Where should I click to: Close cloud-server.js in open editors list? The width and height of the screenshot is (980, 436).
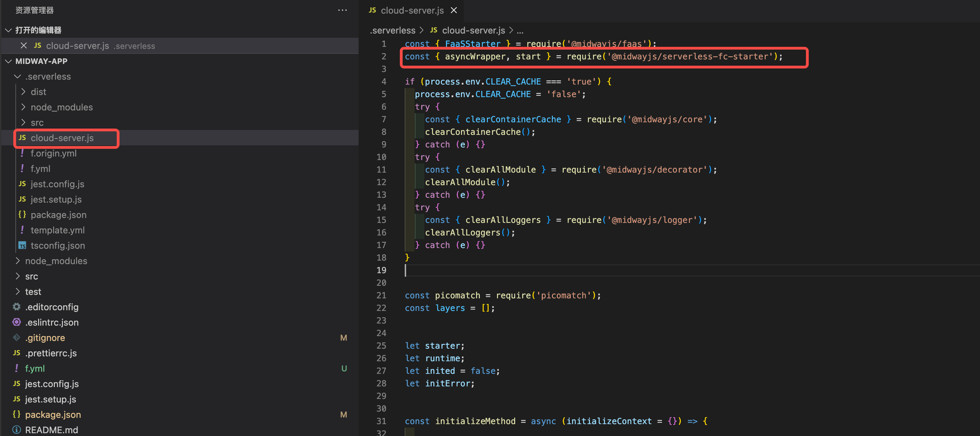[x=23, y=46]
